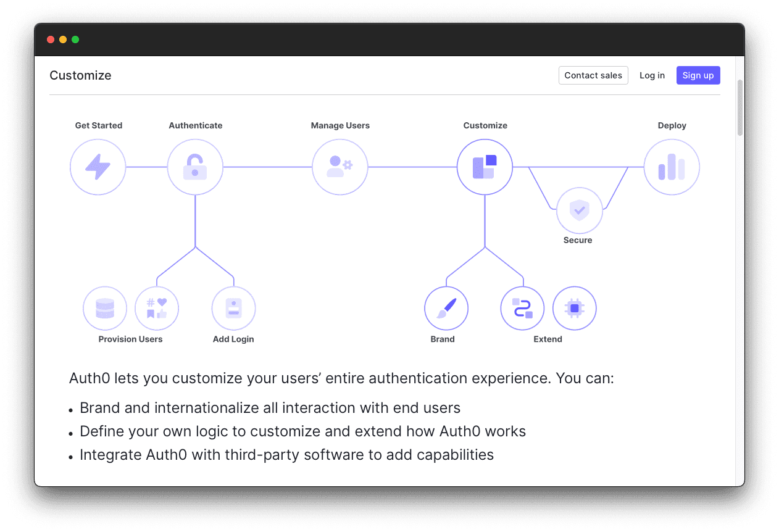This screenshot has height=532, width=779.
Task: Open the Add Login ID card icon
Action: pos(233,308)
